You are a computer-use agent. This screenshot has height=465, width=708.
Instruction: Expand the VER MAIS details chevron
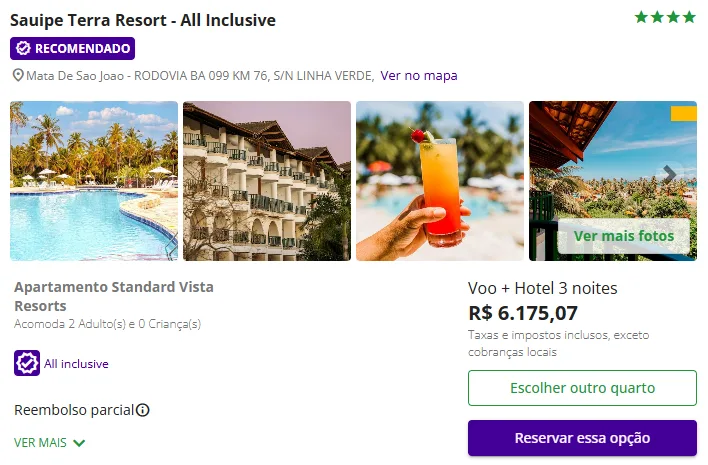[79, 442]
